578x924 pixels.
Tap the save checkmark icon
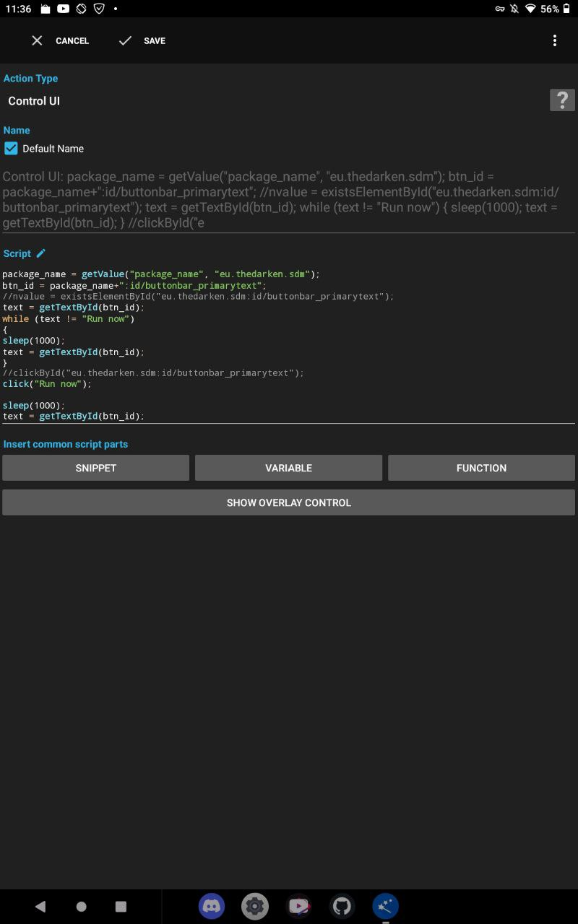coord(125,41)
